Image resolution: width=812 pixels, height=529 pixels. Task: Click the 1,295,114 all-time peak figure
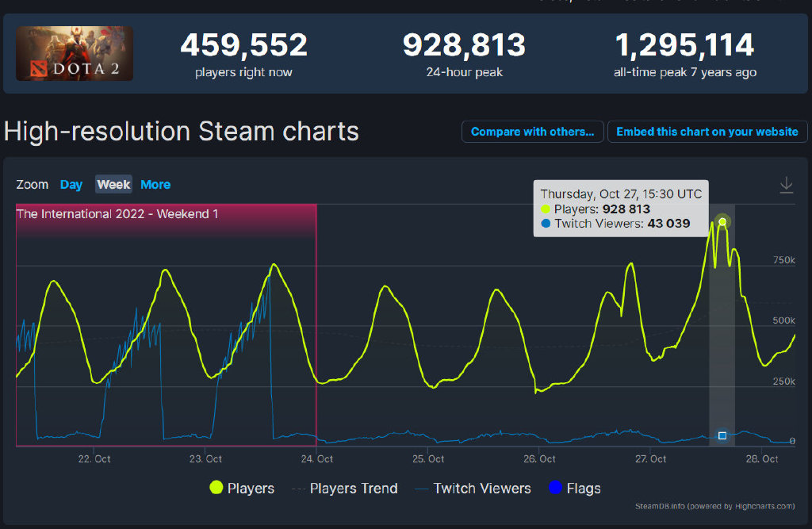point(685,45)
